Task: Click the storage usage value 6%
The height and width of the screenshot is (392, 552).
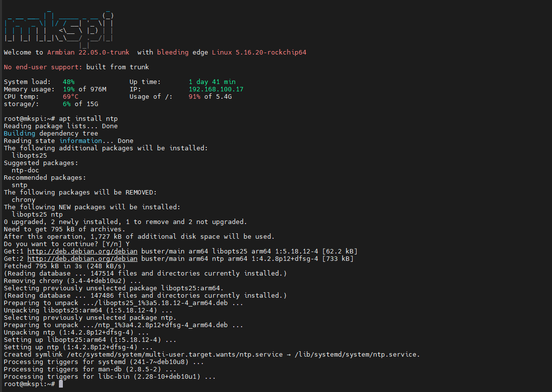Action: point(67,104)
